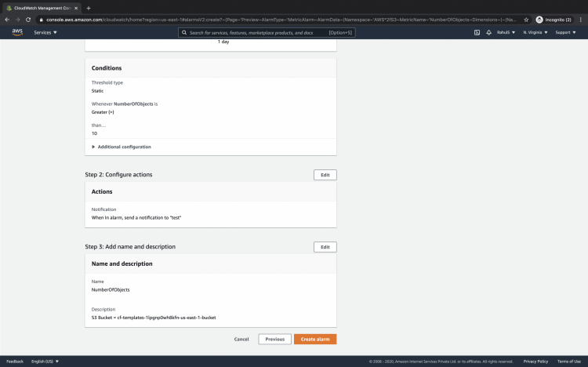Open the Services dropdown menu
The image size is (588, 367).
click(45, 32)
